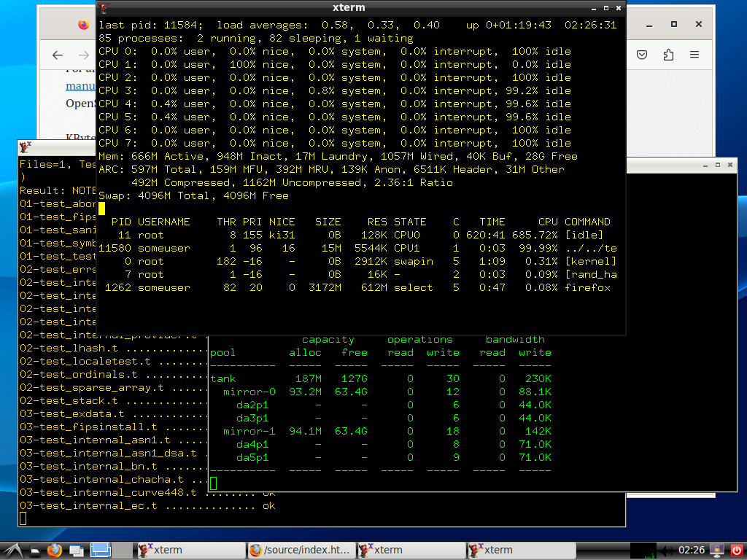The width and height of the screenshot is (747, 560).
Task: Activate the last xterm taskbar button
Action: (x=520, y=550)
